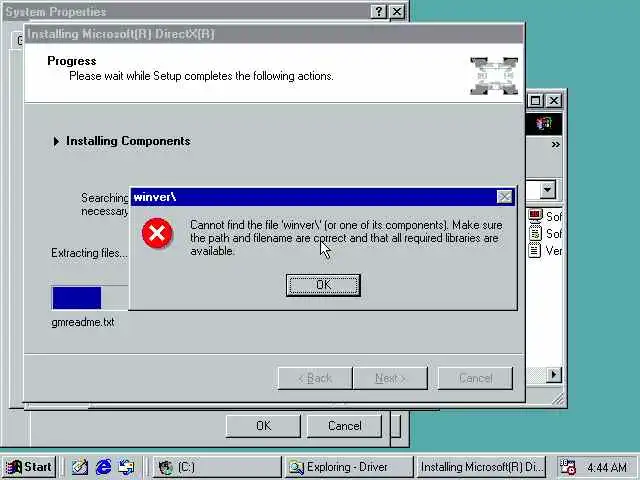Switch to Installing Microsoft DirectX taskbar button

[x=481, y=467]
